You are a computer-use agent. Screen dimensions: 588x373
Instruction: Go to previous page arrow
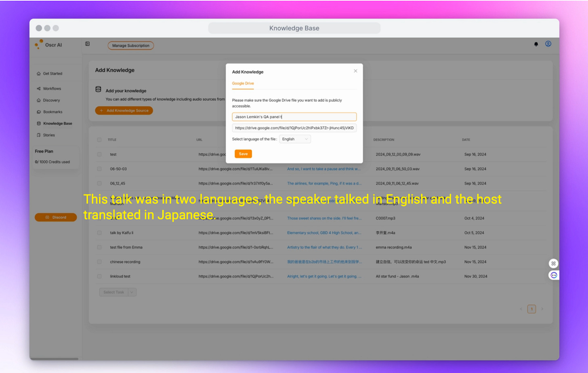pos(521,309)
